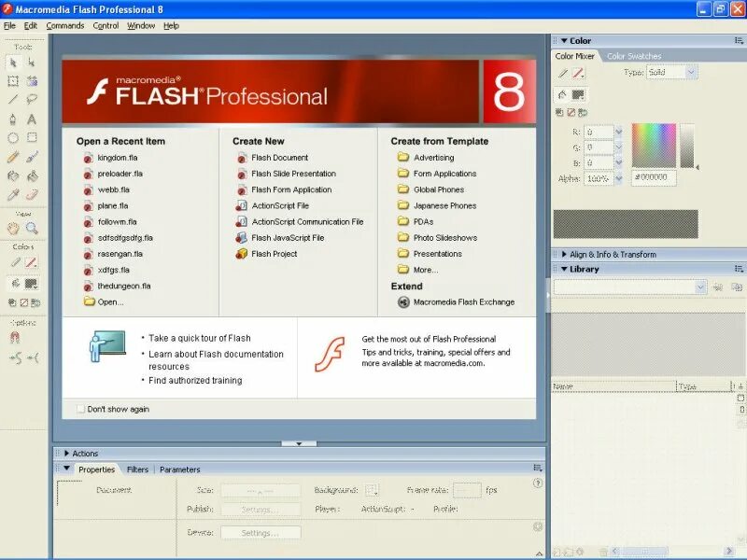Select the Lasso tool
Screen dimensions: 747x560
pos(32,100)
